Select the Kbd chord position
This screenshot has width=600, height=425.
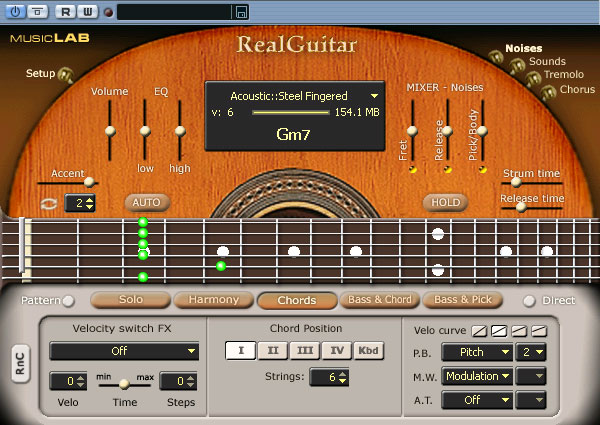368,350
